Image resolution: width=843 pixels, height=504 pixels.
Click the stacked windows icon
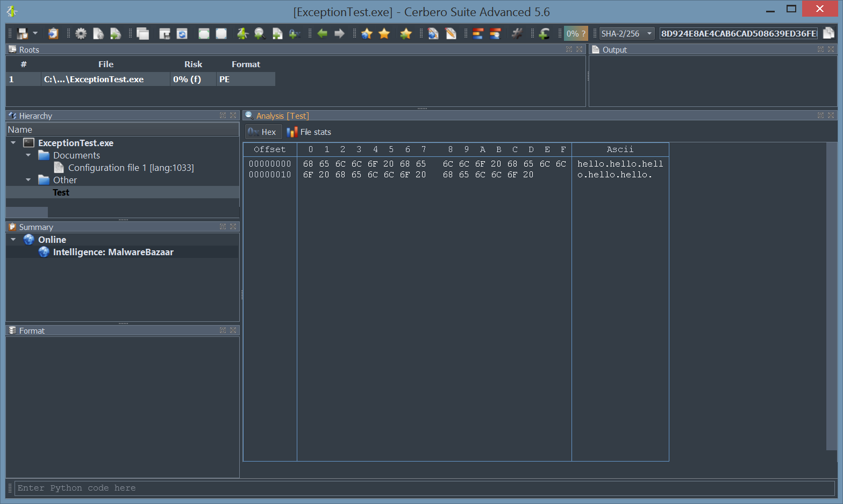click(142, 33)
